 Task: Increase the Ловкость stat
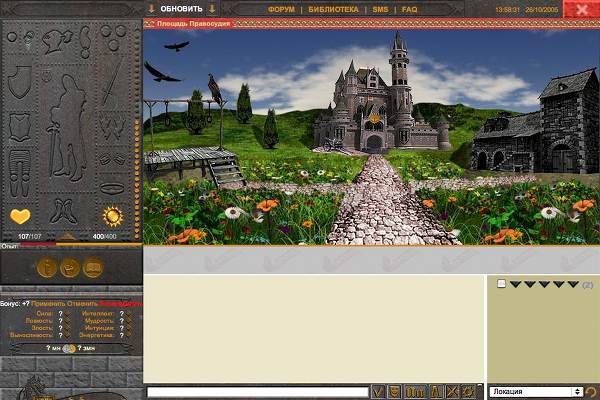68,321
